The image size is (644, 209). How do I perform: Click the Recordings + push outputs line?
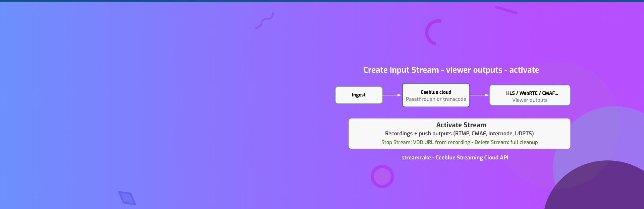point(459,133)
